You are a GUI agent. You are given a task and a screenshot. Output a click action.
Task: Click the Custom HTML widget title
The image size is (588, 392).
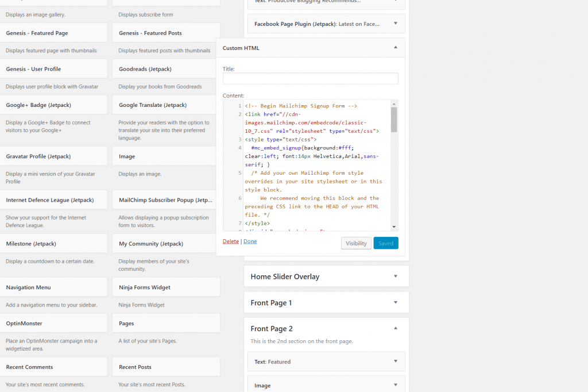[241, 48]
